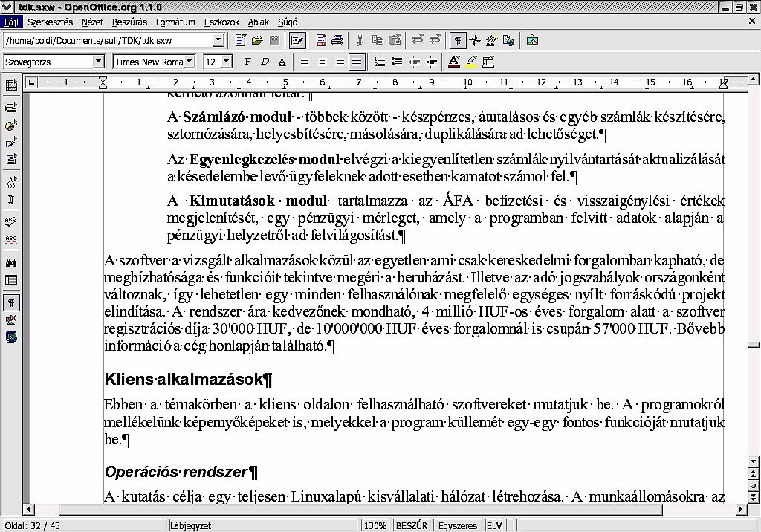Screen dimensions: 761x532
Task: Open the Fájl menu
Action: (x=11, y=22)
